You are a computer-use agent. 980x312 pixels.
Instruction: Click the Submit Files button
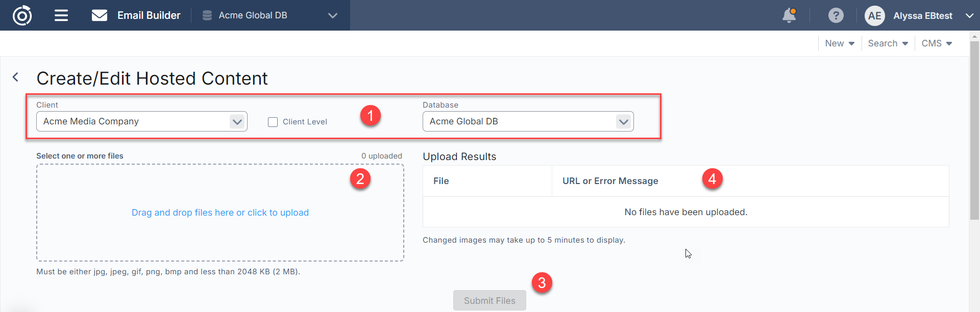tap(489, 301)
